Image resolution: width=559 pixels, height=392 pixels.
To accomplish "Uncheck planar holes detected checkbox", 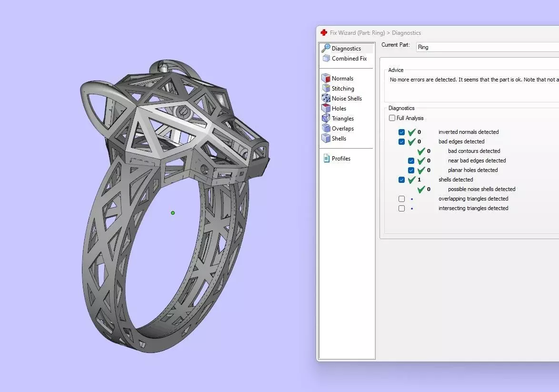I will pyautogui.click(x=411, y=170).
